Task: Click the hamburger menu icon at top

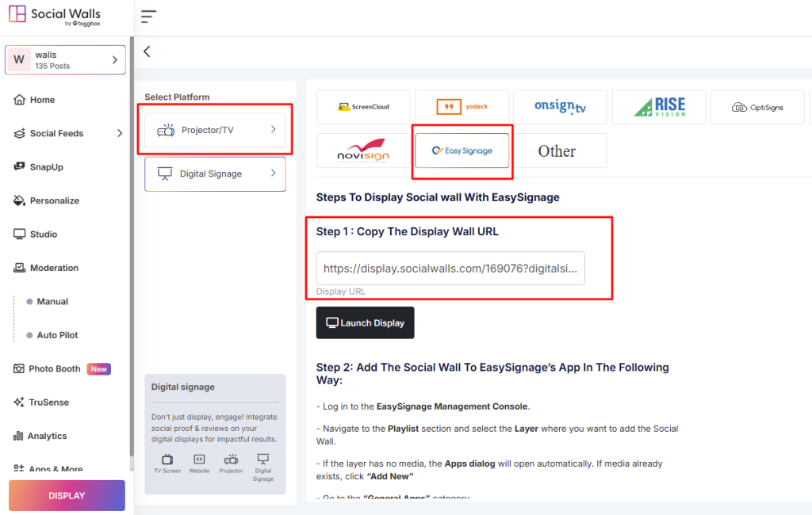Action: (148, 17)
